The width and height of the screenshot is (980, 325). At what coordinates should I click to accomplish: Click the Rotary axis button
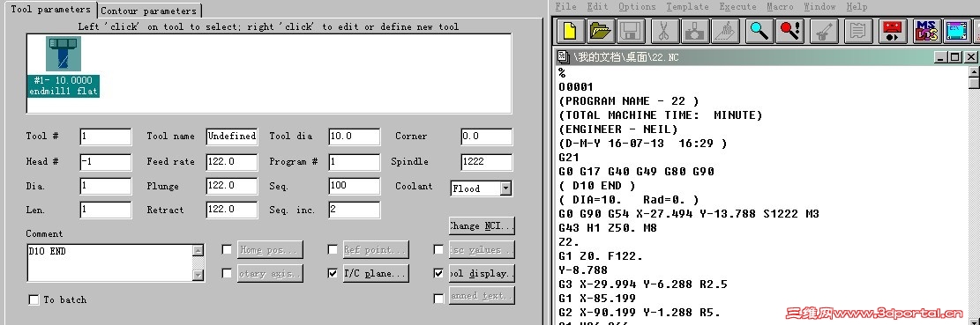270,273
